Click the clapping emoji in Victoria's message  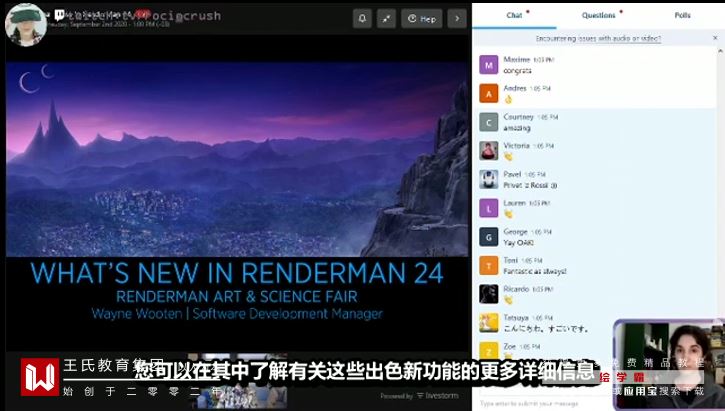[508, 157]
